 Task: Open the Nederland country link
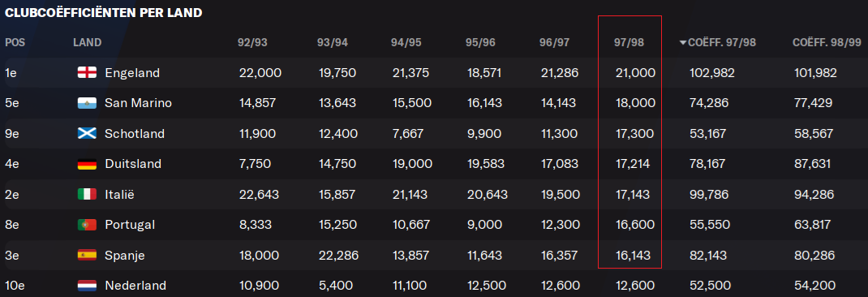pyautogui.click(x=135, y=286)
